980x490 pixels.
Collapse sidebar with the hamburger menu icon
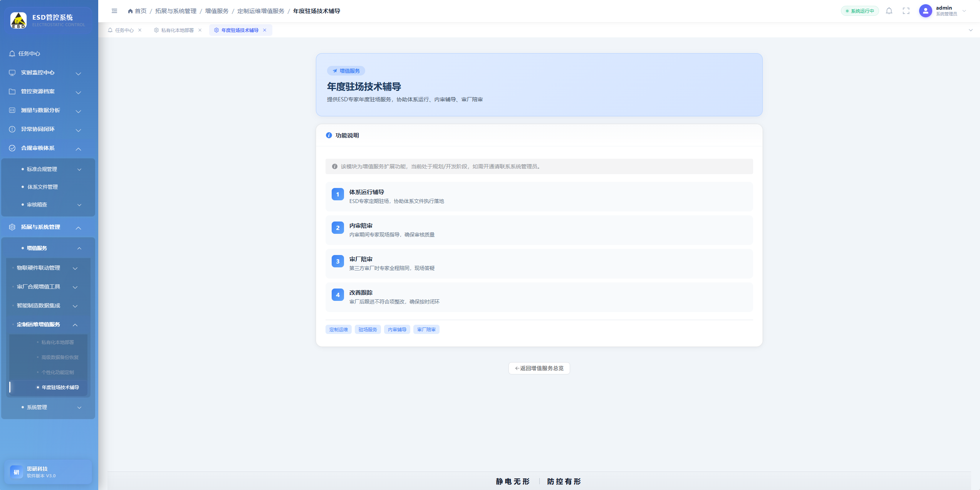114,11
